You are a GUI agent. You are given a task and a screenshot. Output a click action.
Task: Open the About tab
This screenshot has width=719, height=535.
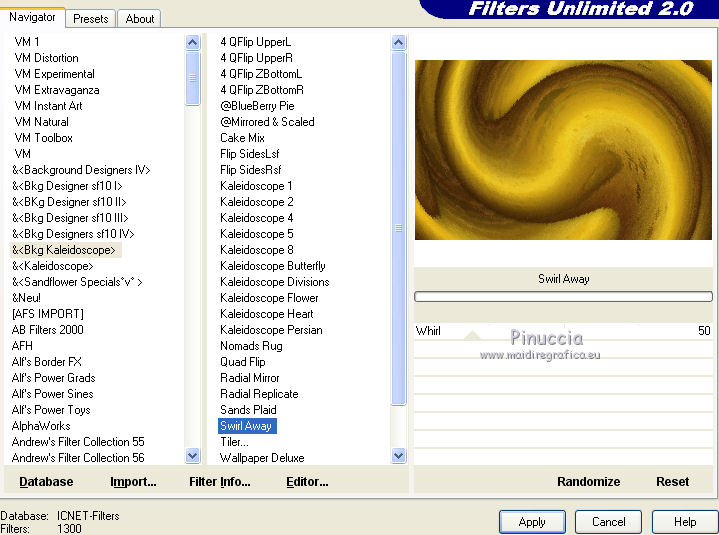click(x=139, y=19)
